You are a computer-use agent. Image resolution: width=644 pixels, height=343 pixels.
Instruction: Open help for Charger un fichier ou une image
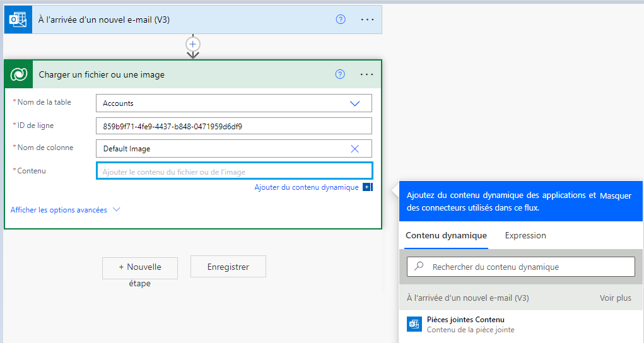(x=340, y=74)
